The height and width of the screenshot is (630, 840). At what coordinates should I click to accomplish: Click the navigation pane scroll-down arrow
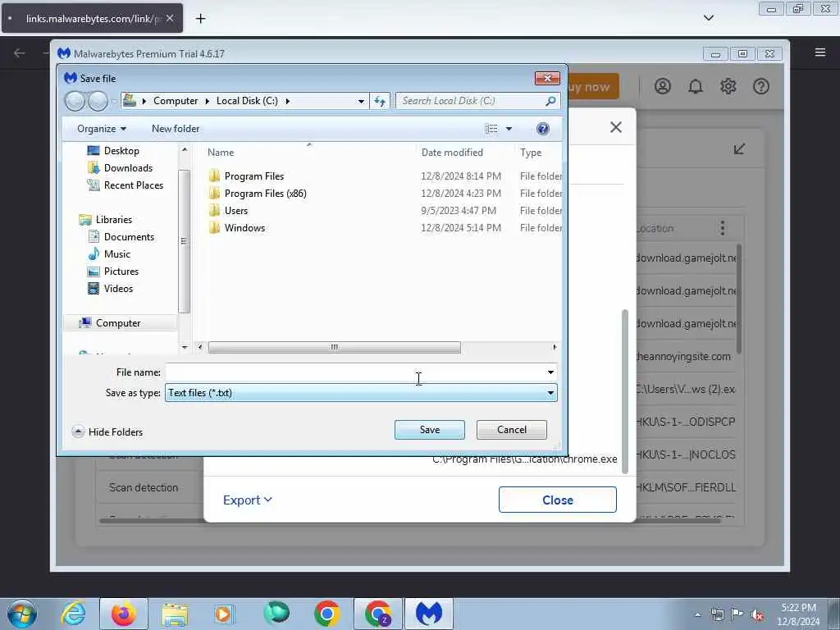pyautogui.click(x=185, y=347)
